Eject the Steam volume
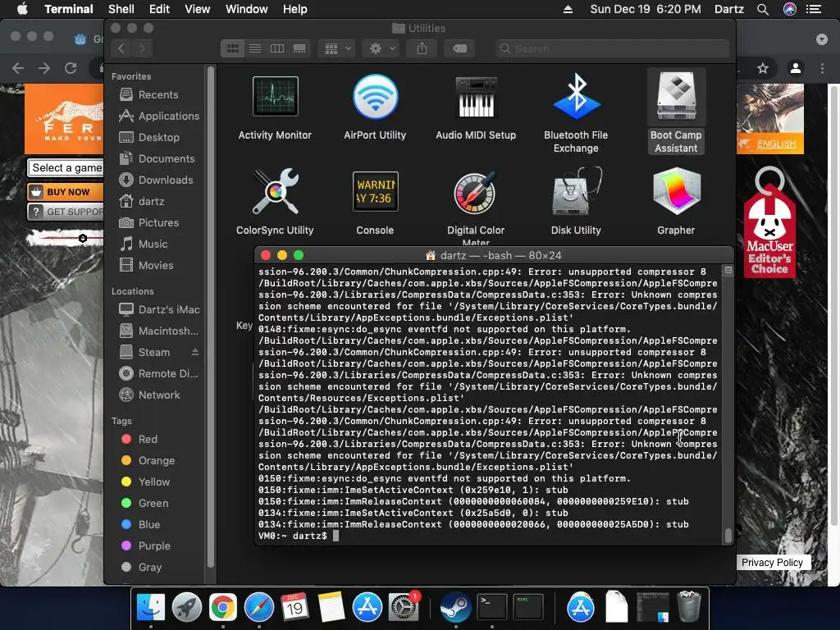The image size is (840, 630). (x=195, y=352)
